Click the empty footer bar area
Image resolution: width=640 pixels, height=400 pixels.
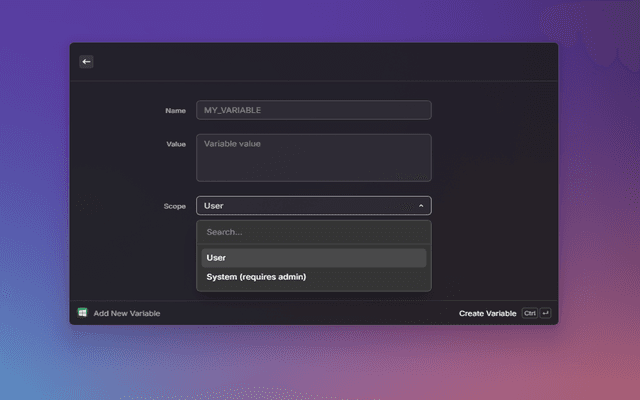(x=310, y=313)
